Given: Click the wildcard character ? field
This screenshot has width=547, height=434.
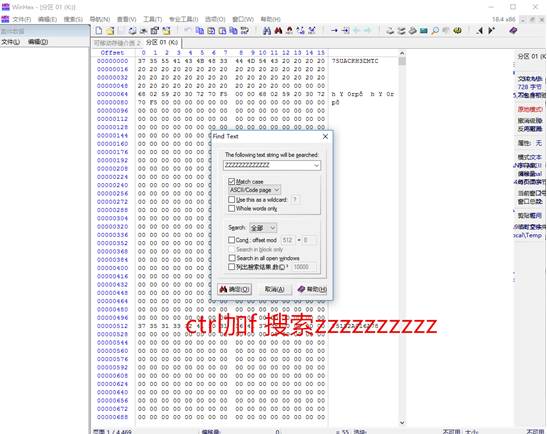Looking at the screenshot, I should 295,200.
